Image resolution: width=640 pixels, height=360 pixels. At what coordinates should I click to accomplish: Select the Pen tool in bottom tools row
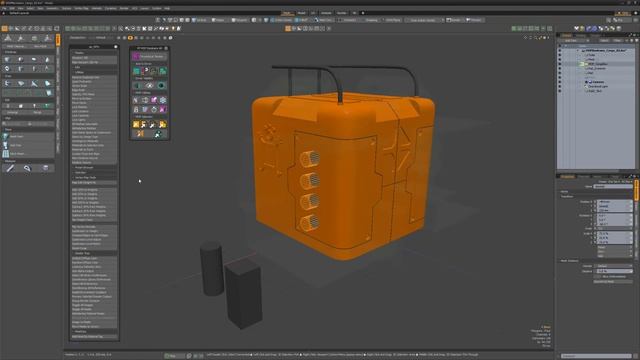pos(10,168)
